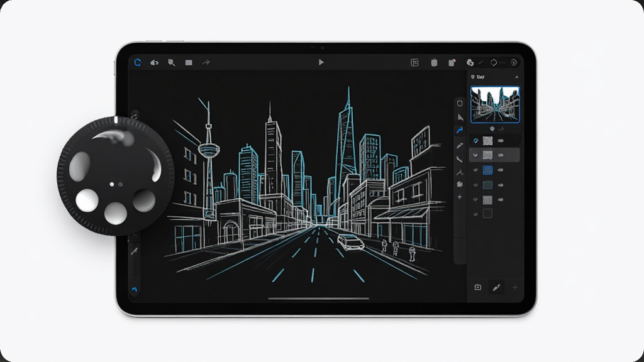This screenshot has height=362, width=644.
Task: Click the round globe icon at the toolbar's far right
Action: click(514, 62)
